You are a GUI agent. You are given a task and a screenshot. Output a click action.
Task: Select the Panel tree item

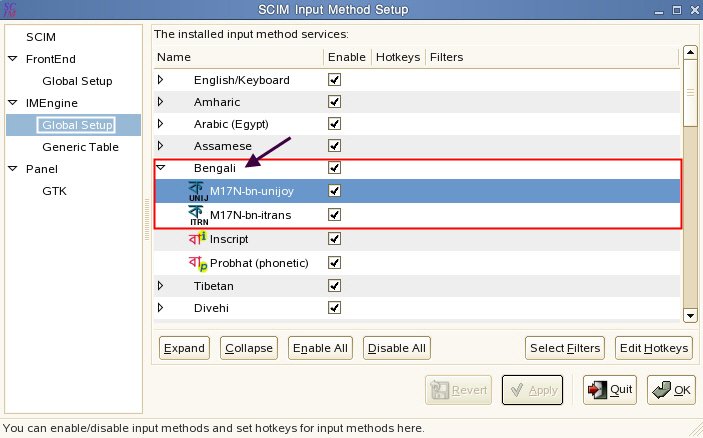coord(42,169)
